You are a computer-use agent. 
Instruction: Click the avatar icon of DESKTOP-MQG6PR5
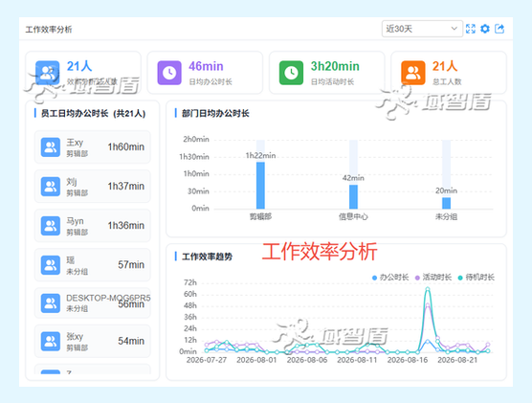click(51, 303)
